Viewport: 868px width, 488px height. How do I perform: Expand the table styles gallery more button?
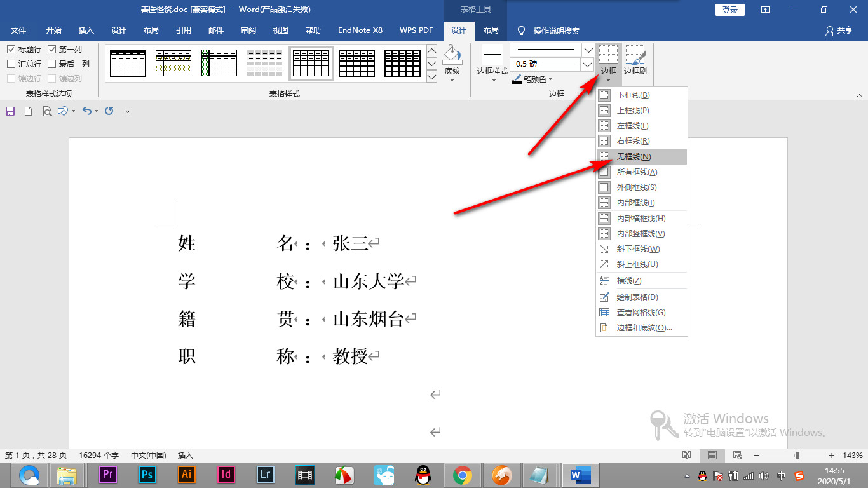(x=431, y=77)
